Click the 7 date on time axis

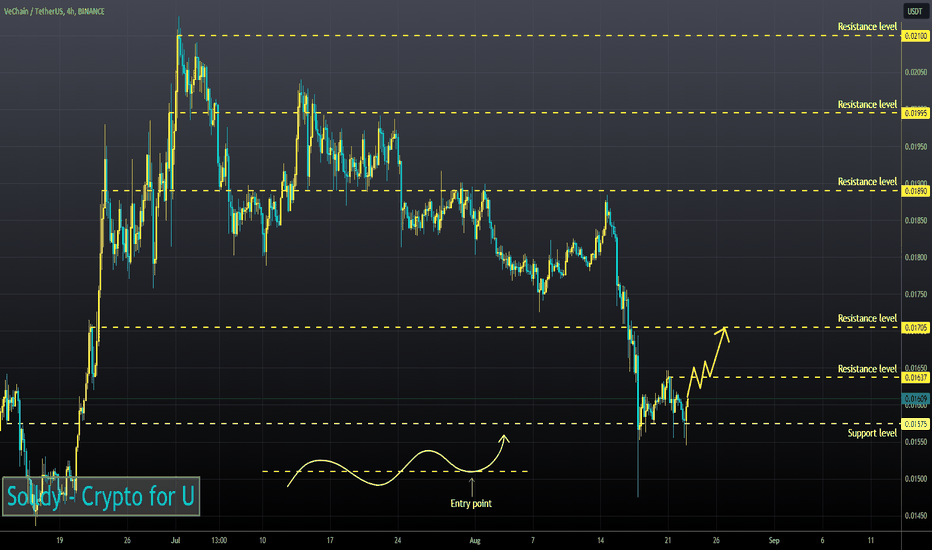point(533,540)
